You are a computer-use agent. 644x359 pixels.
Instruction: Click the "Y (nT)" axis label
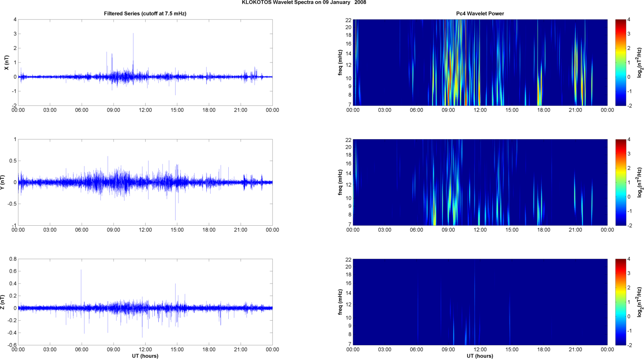tap(2, 182)
